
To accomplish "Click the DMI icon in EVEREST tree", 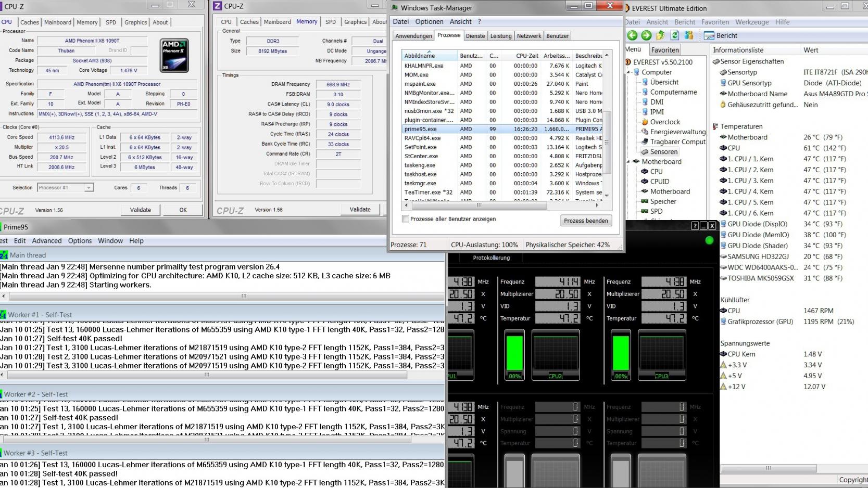I will [645, 102].
